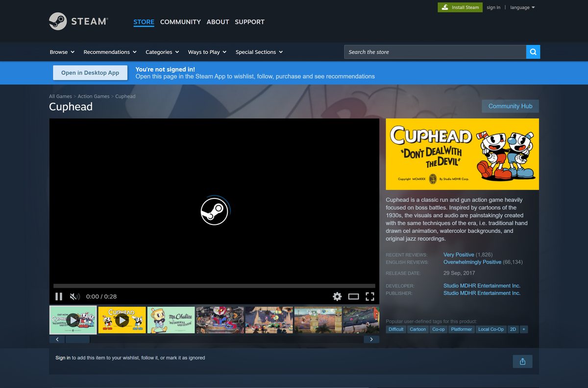This screenshot has height=388, width=588.
Task: Select the Ms. Chalice thumbnail
Action: pyautogui.click(x=171, y=320)
